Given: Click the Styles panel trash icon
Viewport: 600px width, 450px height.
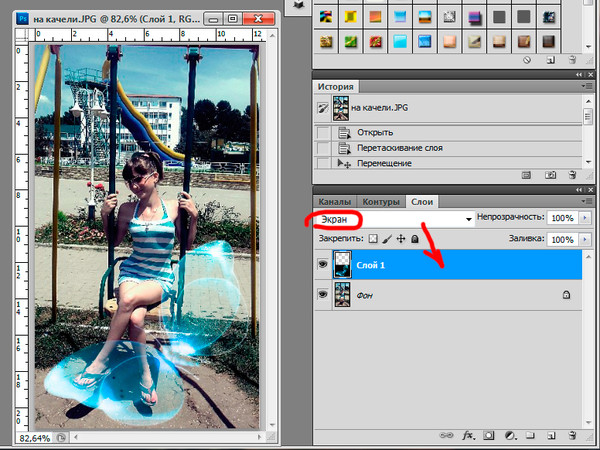Looking at the screenshot, I should tap(572, 60).
